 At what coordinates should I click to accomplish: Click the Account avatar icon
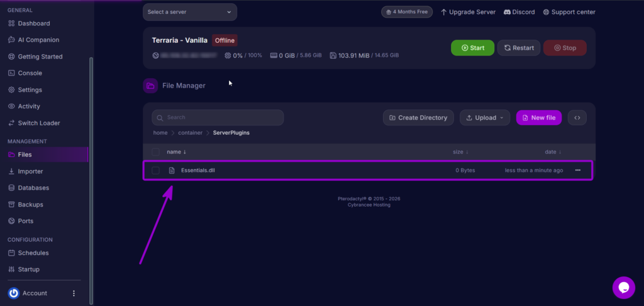coord(14,293)
